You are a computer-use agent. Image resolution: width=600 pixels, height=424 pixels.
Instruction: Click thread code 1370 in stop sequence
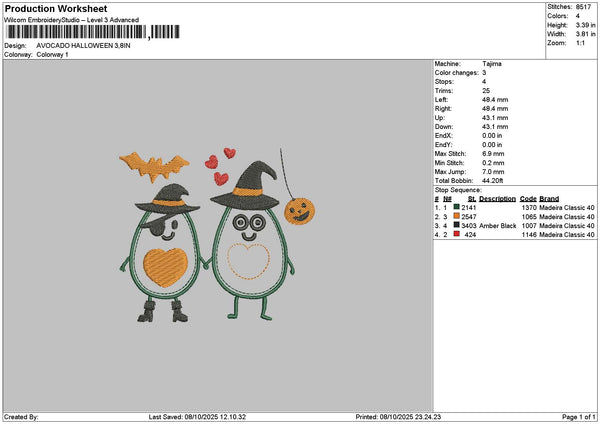pyautogui.click(x=529, y=208)
